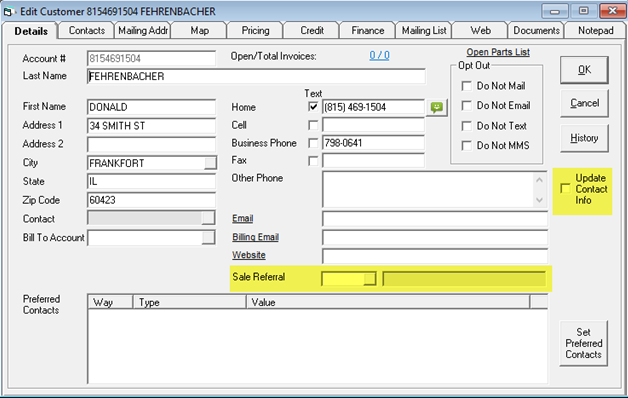Click the Address 1 field

[151, 126]
